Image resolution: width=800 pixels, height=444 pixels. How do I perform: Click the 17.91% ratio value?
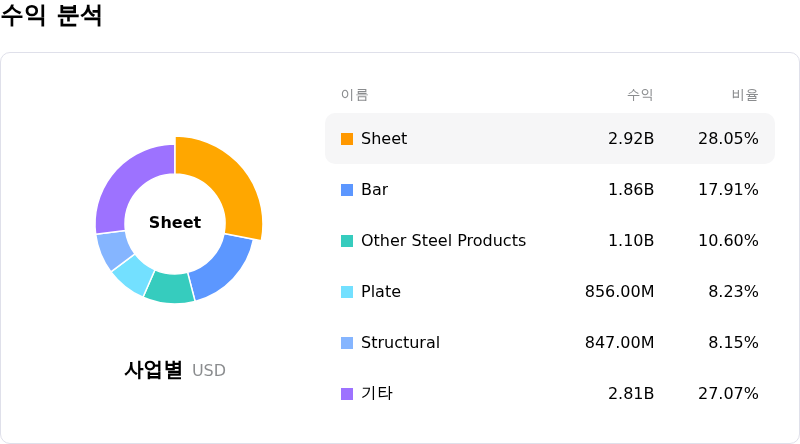pyautogui.click(x=728, y=189)
